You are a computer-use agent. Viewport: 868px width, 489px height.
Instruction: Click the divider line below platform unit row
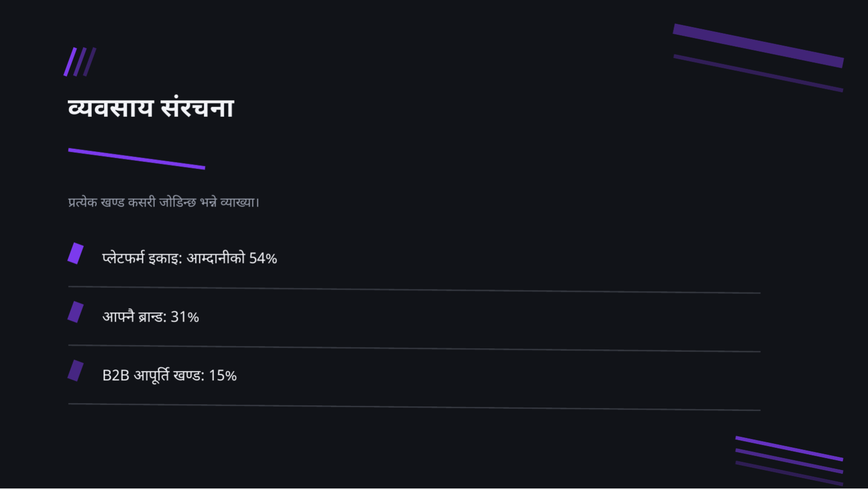[414, 290]
